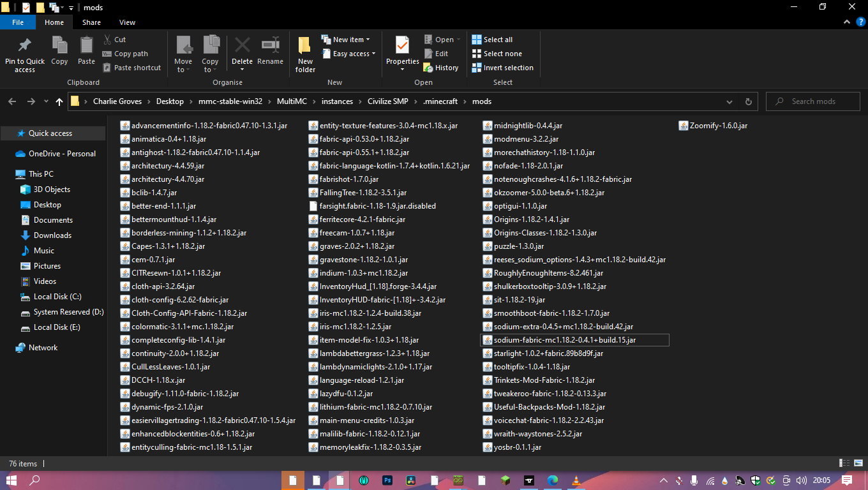Open the File menu
Image resolution: width=868 pixels, height=490 pixels.
tap(18, 22)
